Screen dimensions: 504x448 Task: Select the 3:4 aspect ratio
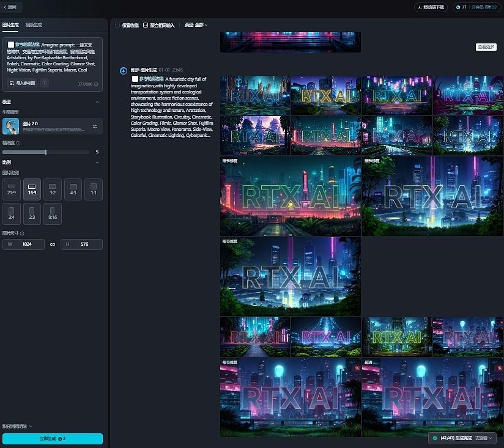coord(12,214)
